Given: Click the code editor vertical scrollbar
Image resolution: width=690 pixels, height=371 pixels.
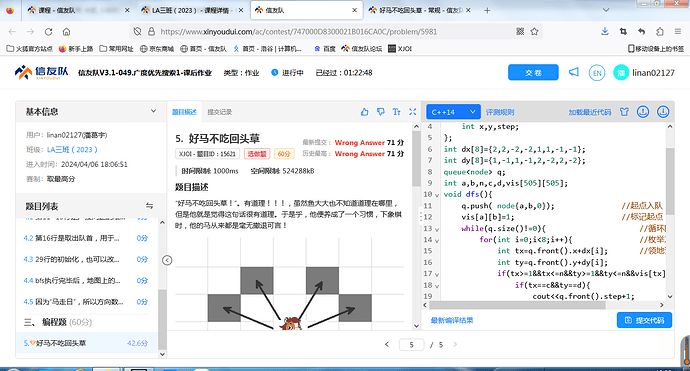Looking at the screenshot, I should point(670,181).
